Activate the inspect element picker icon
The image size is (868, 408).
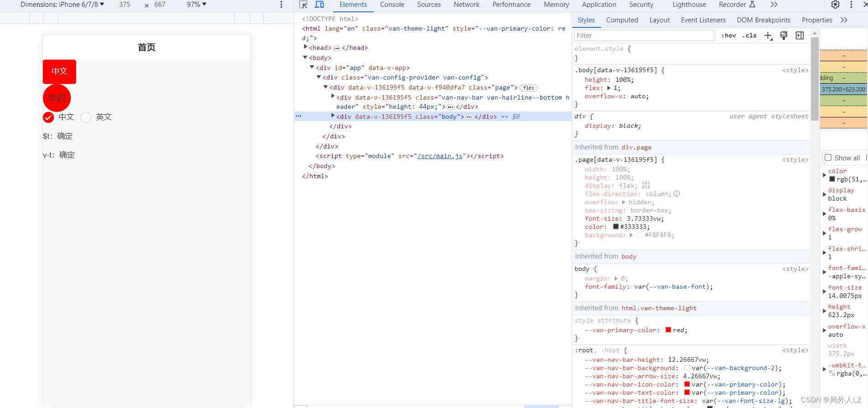(x=303, y=5)
